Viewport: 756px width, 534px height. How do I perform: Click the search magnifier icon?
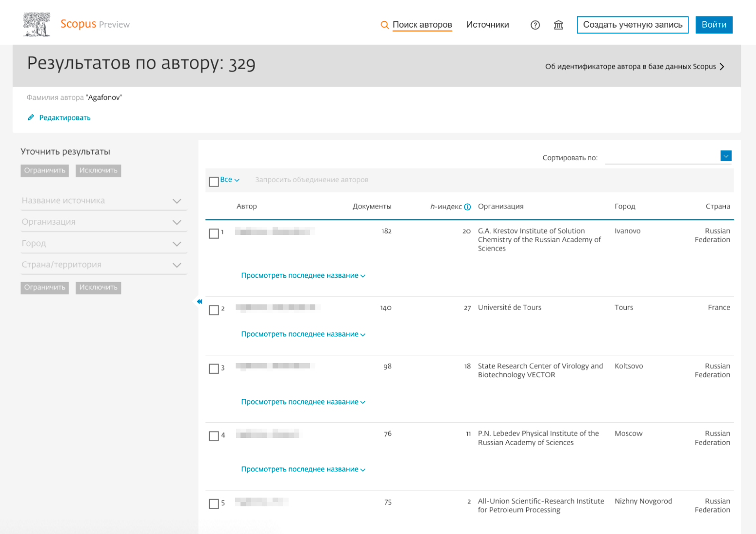pos(384,25)
